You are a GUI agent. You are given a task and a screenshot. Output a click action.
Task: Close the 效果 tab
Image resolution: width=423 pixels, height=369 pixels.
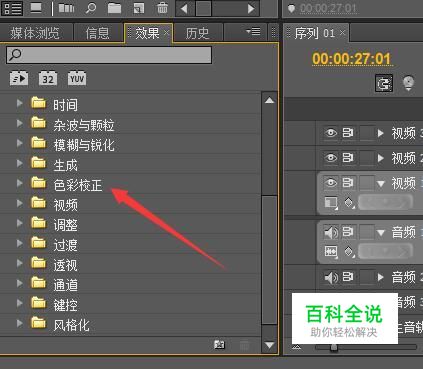tap(167, 32)
